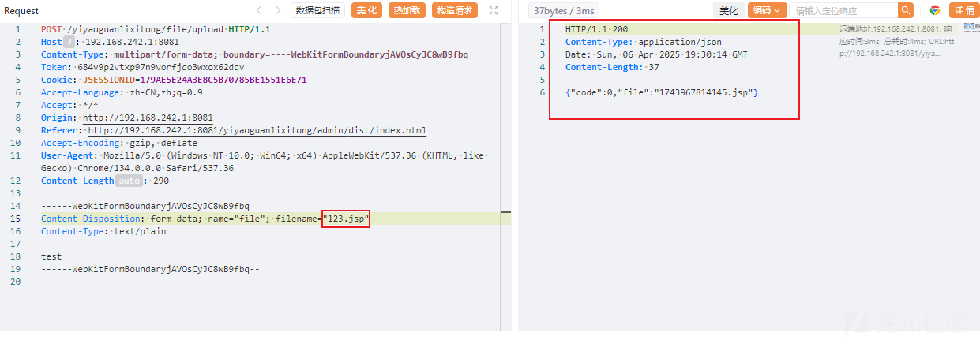Focus the 请输入定位响应 search field
The height and width of the screenshot is (340, 980).
[845, 10]
